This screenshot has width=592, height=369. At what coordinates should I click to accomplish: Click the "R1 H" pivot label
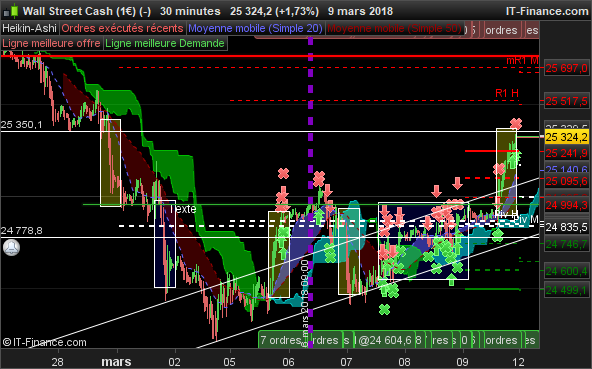click(x=507, y=93)
